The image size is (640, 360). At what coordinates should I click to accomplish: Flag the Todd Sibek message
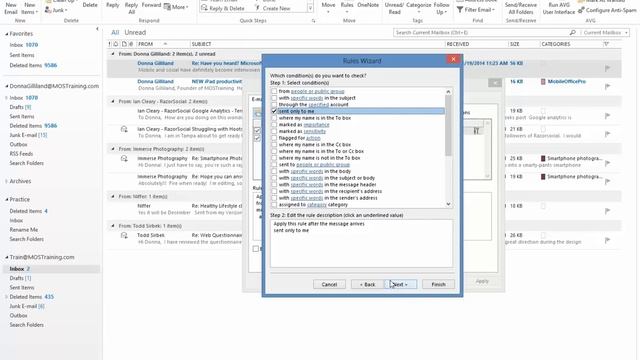coord(607,240)
